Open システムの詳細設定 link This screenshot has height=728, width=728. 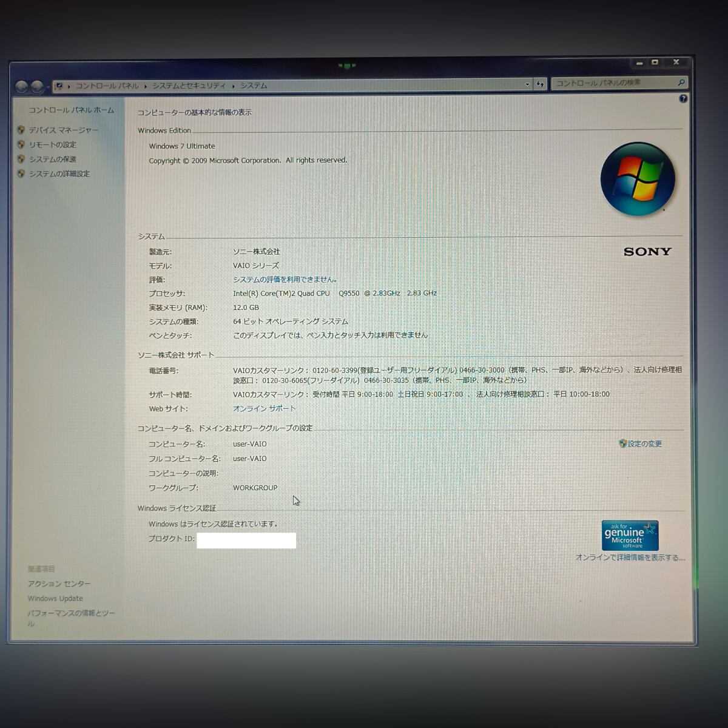59,174
